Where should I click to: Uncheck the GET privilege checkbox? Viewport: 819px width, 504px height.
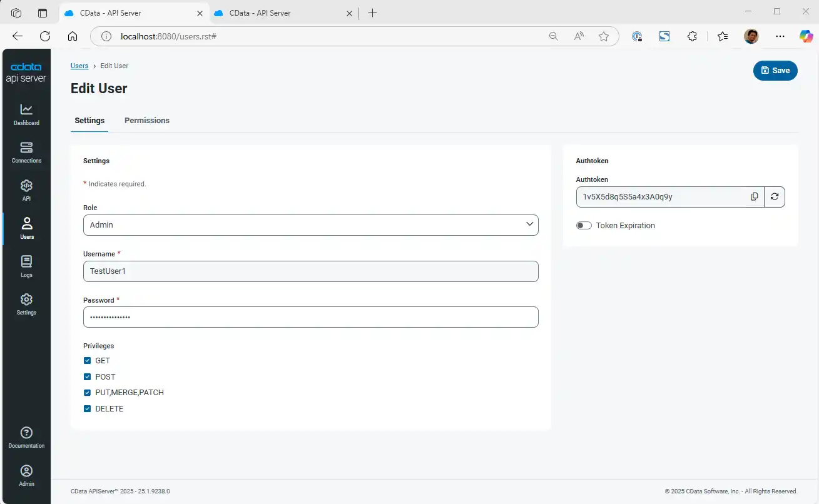pos(88,361)
